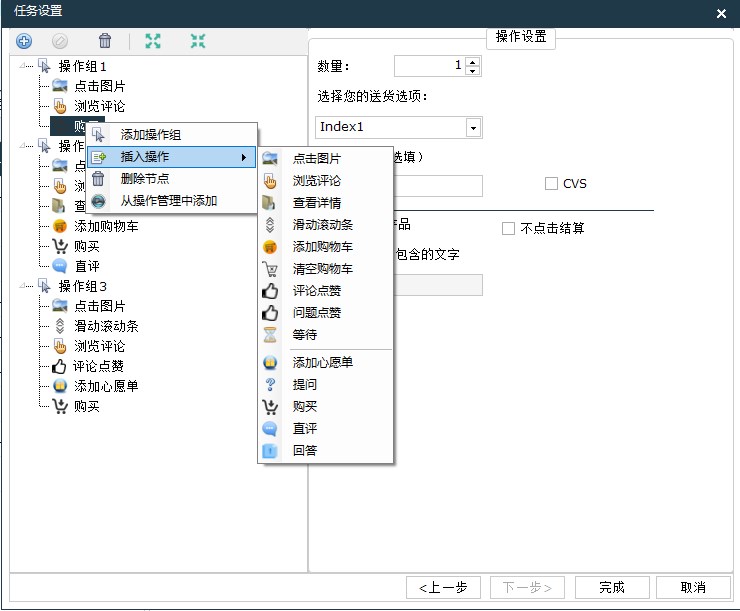Click the 问题点赞 thumbs-up icon in submenu
The image size is (740, 611).
tap(270, 313)
